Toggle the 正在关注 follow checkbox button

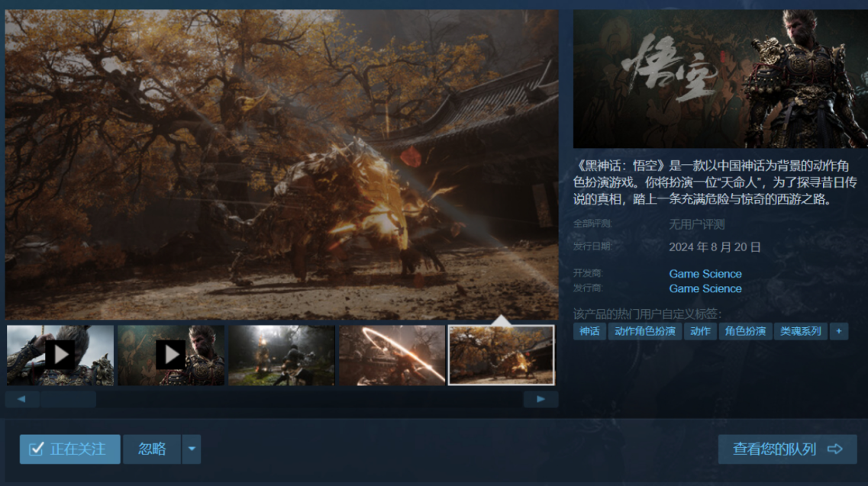point(70,449)
